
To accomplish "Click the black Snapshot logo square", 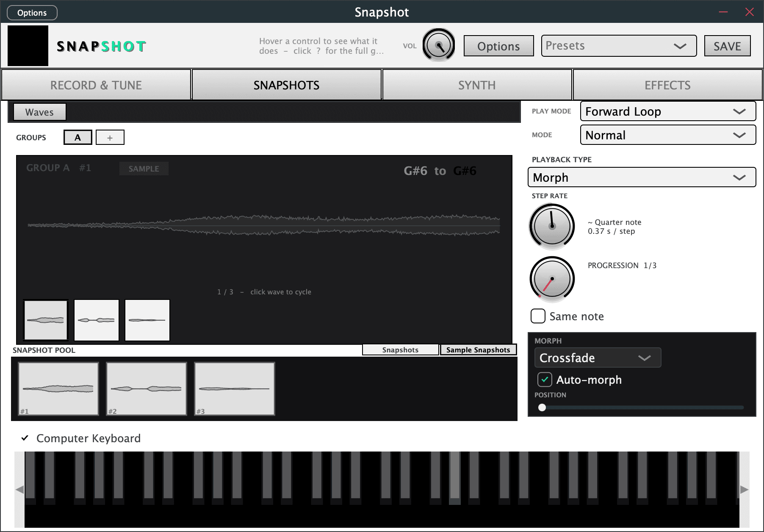I will point(28,46).
